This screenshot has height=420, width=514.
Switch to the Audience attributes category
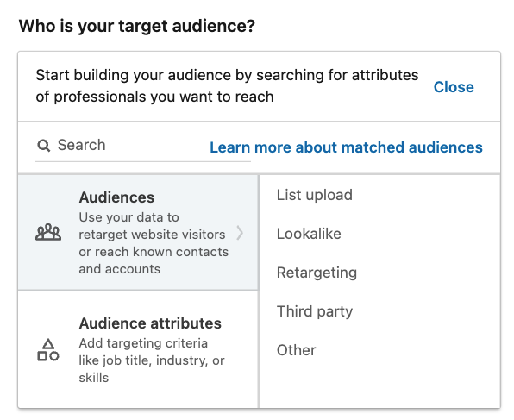click(x=138, y=349)
